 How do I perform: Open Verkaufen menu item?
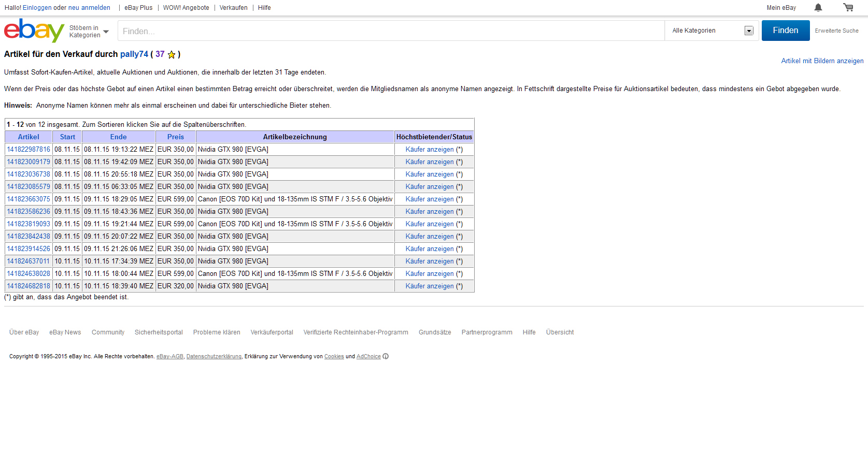pos(233,8)
